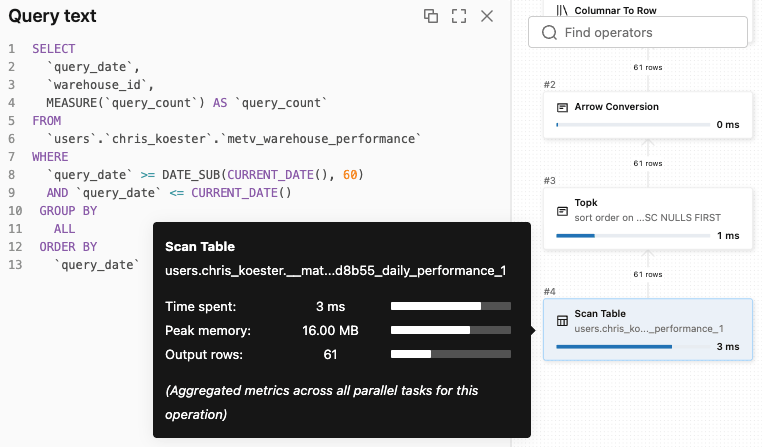Image resolution: width=762 pixels, height=447 pixels.
Task: Select the Topk operator node
Action: (648, 219)
